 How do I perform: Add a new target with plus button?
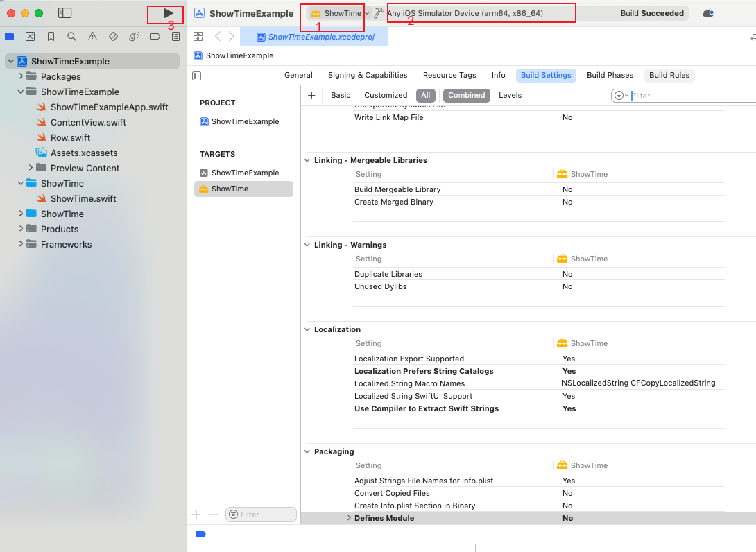pos(196,515)
